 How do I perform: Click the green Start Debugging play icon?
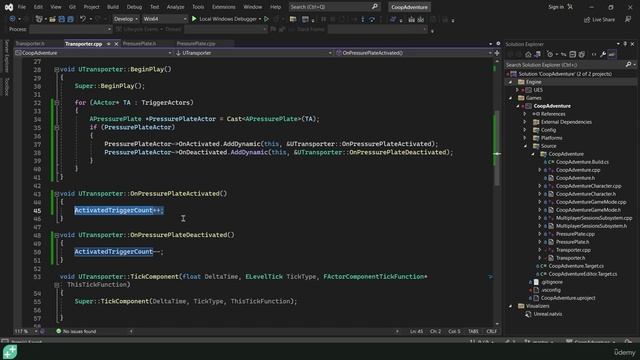click(194, 19)
